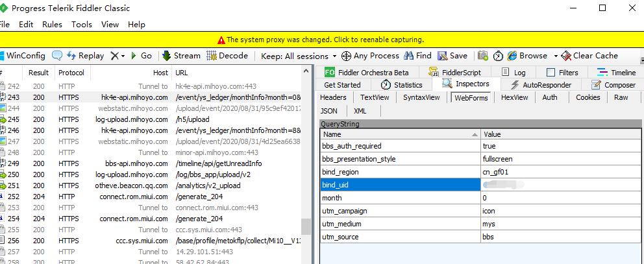Switch to the Log tab
644x264 pixels.
click(x=514, y=73)
